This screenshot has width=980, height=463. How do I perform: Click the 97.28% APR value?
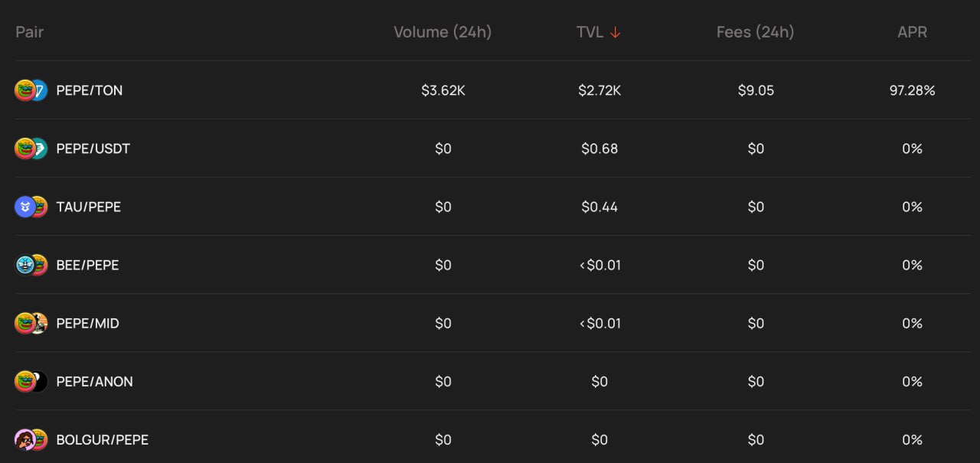tap(912, 90)
